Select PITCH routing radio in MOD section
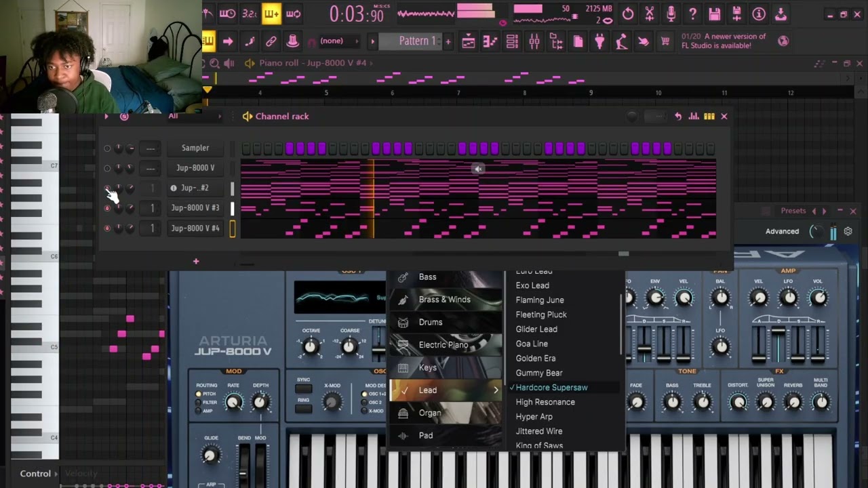868x488 pixels. (x=198, y=394)
